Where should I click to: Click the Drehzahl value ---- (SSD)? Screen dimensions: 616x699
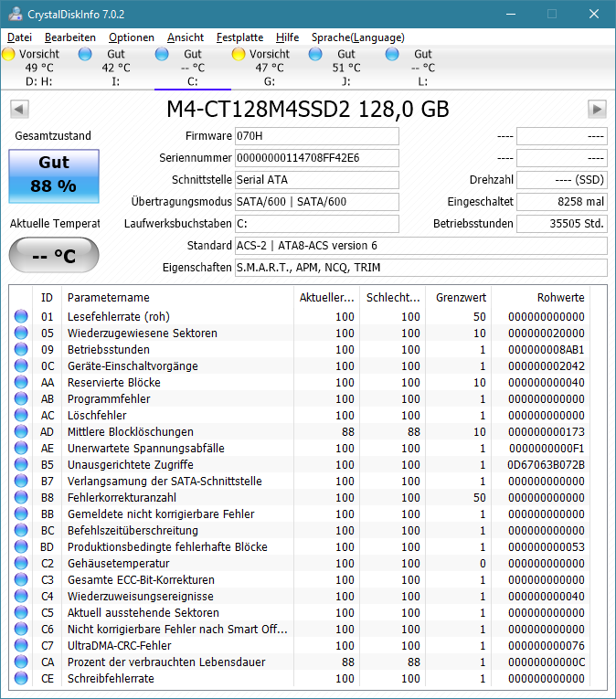pyautogui.click(x=561, y=180)
